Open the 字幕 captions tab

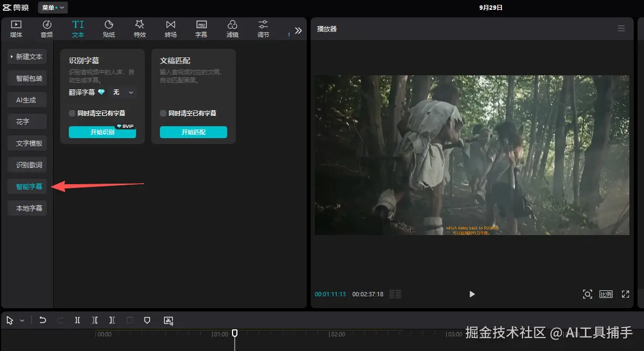click(201, 29)
